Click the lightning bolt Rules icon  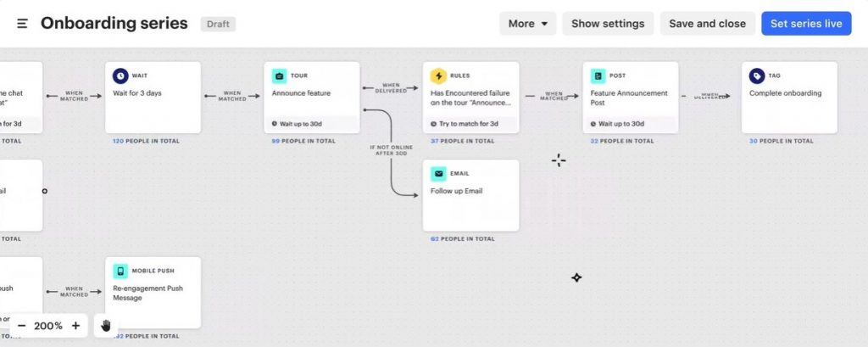(438, 76)
